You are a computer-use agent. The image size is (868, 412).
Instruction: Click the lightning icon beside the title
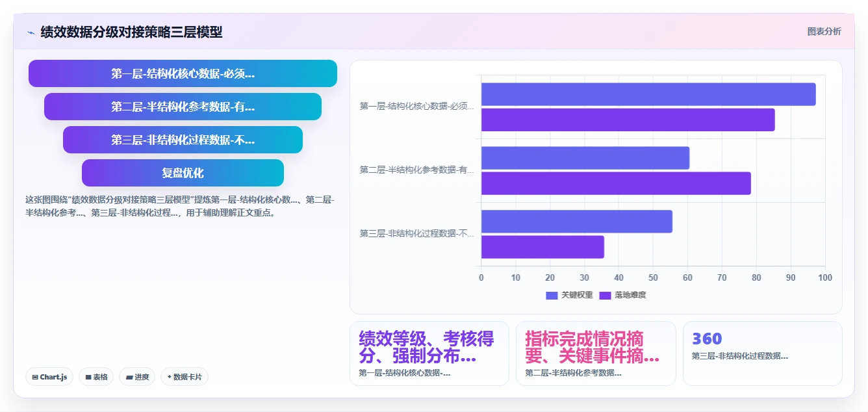pos(31,32)
